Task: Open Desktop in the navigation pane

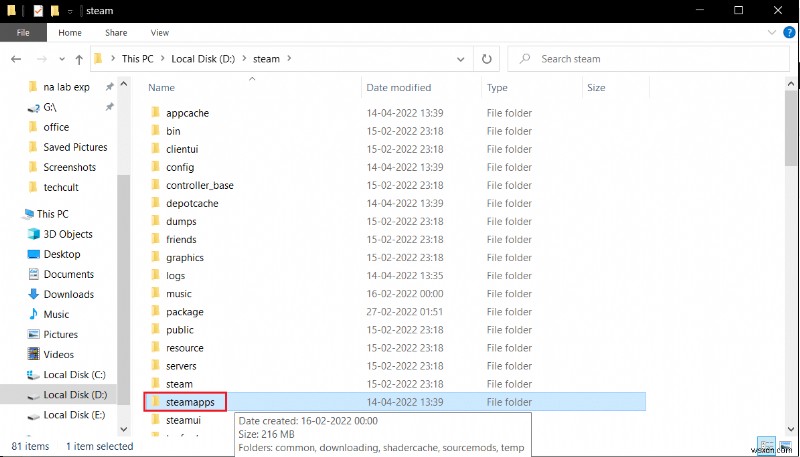Action: (62, 254)
